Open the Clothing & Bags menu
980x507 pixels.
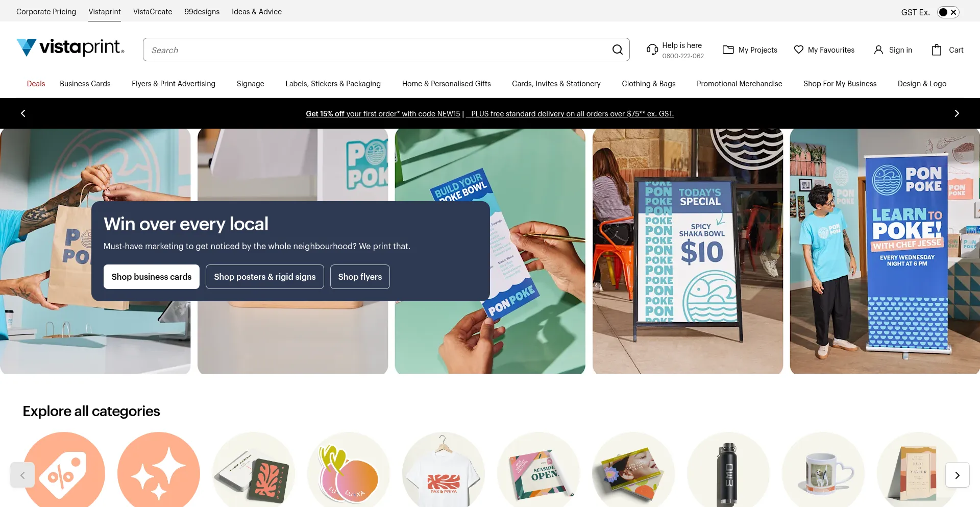[648, 84]
